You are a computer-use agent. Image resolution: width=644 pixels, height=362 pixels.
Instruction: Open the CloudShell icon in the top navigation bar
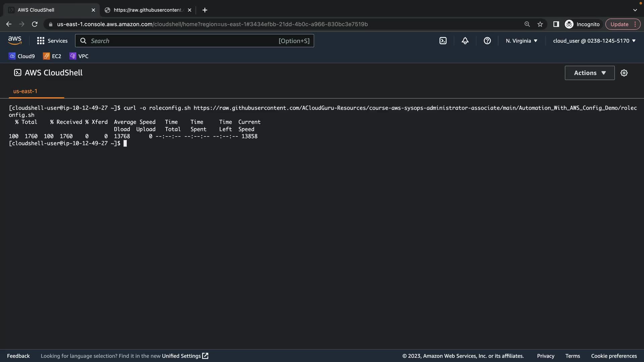(443, 41)
